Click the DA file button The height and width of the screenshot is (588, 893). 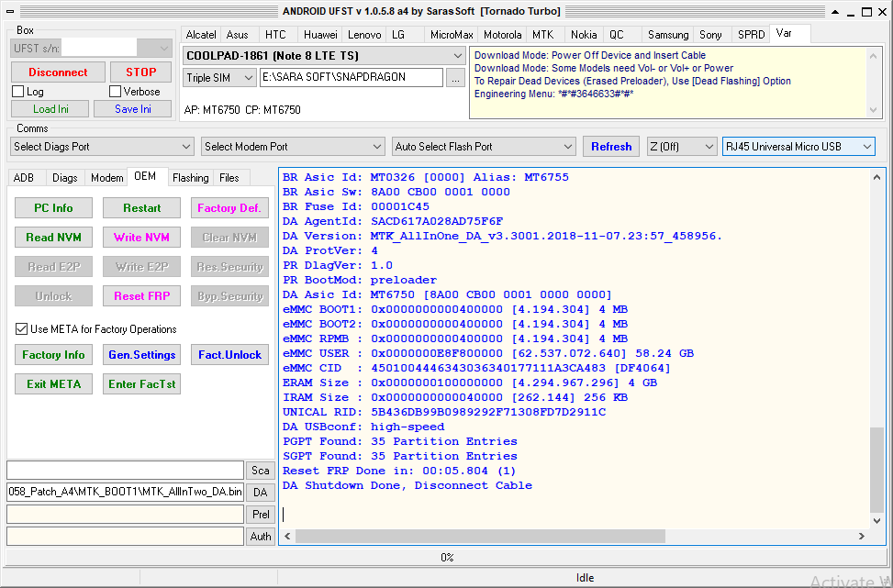tap(261, 492)
